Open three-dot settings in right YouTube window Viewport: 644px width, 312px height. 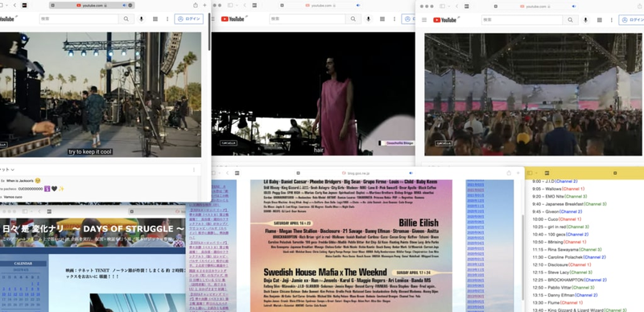click(611, 19)
